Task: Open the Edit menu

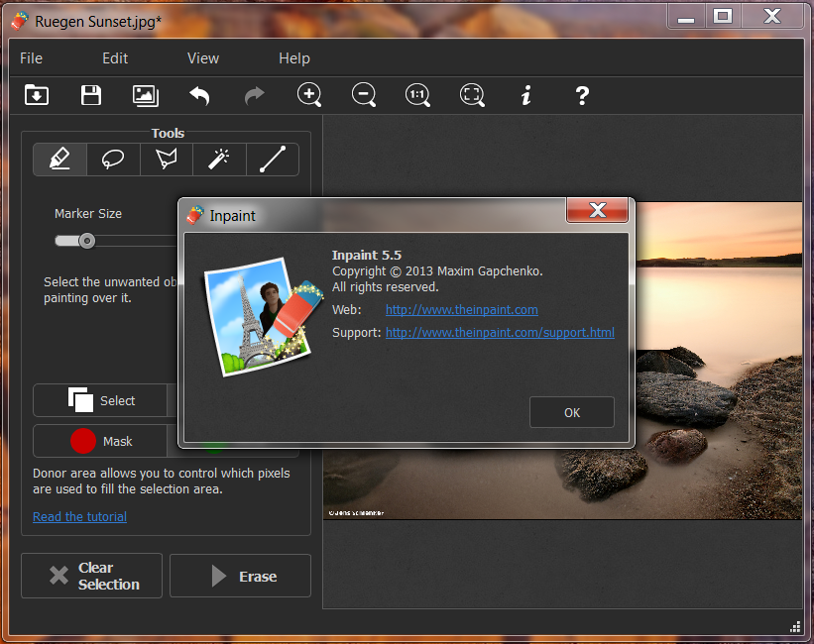Action: click(x=115, y=58)
